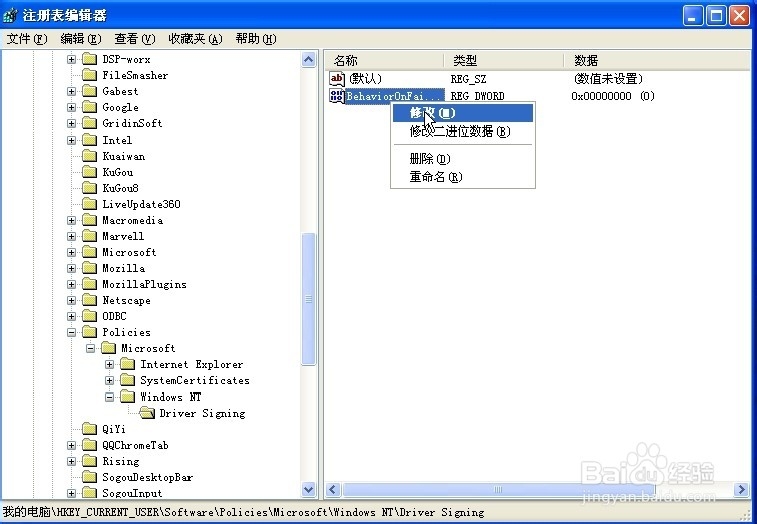Click the tree pane scroll-down arrow
757x524 pixels.
click(x=308, y=490)
